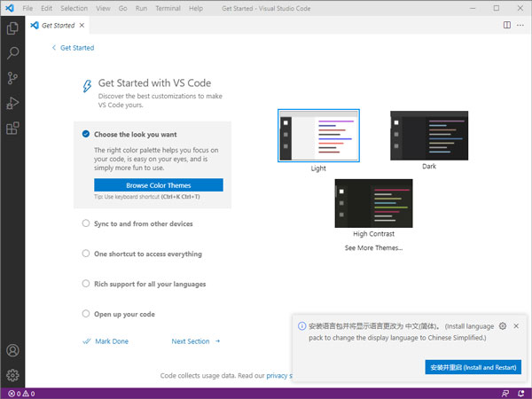Click the Ctrl+K Ctrl+T shortcut tip
This screenshot has width=532, height=399.
tap(180, 197)
